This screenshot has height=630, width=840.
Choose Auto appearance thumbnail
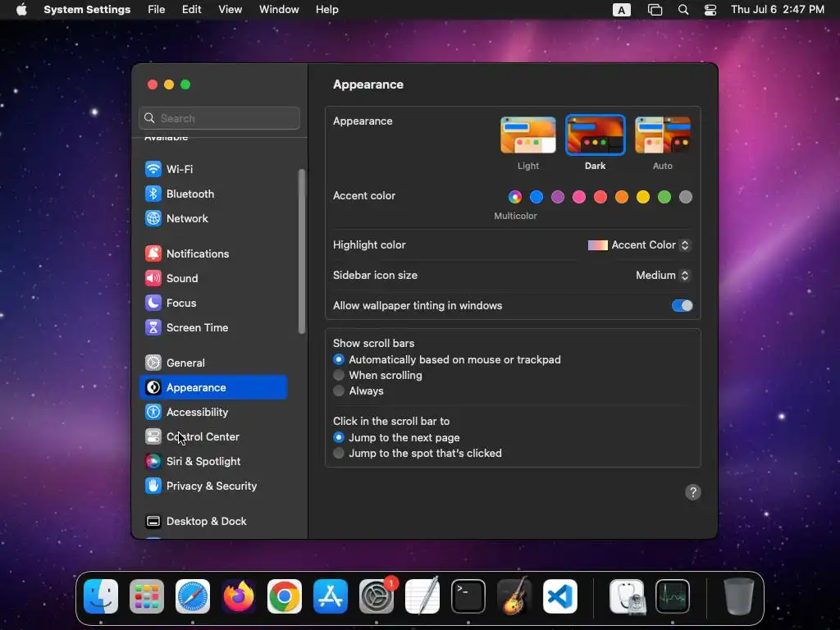[663, 135]
